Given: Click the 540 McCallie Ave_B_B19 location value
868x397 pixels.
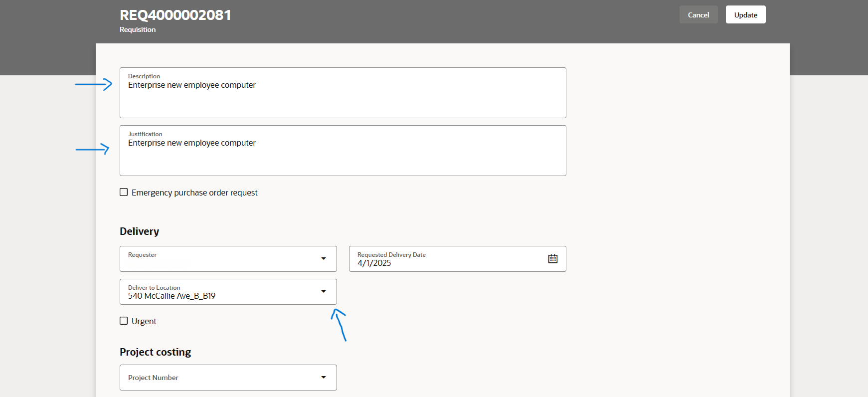Looking at the screenshot, I should tap(172, 296).
